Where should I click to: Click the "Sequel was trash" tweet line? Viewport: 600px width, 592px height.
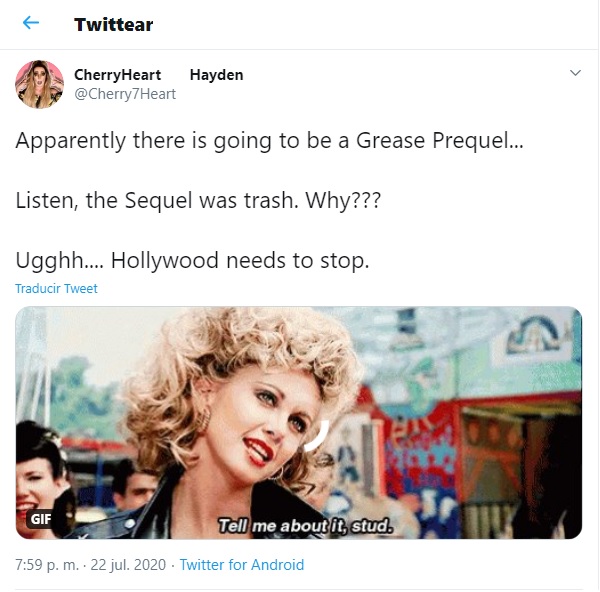coord(198,201)
